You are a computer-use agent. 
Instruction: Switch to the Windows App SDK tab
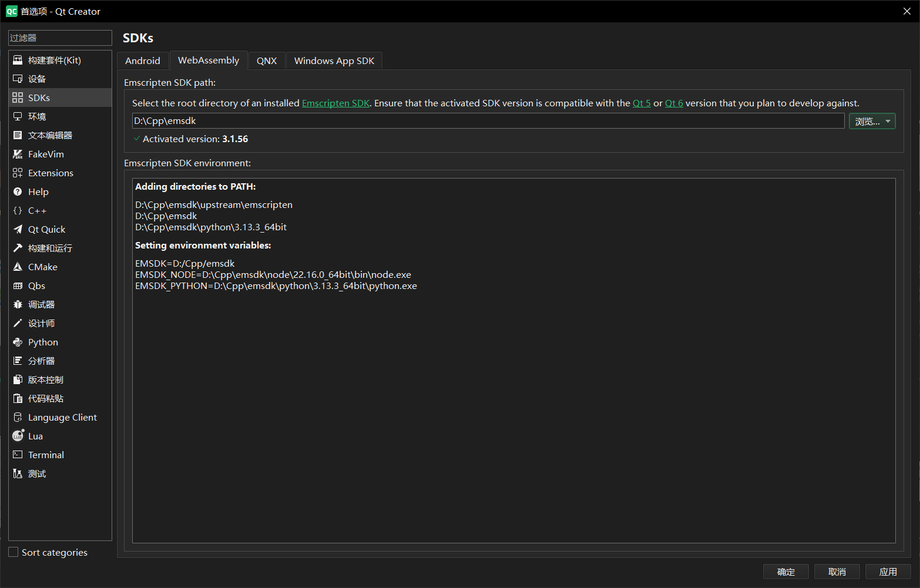[334, 61]
